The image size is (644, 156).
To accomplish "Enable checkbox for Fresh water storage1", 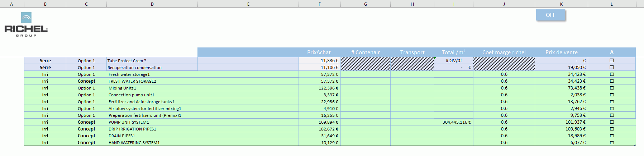I will tap(612, 74).
